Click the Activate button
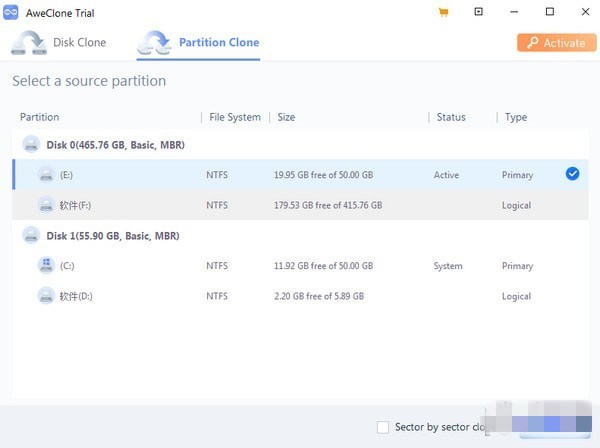600x448 pixels. [557, 43]
